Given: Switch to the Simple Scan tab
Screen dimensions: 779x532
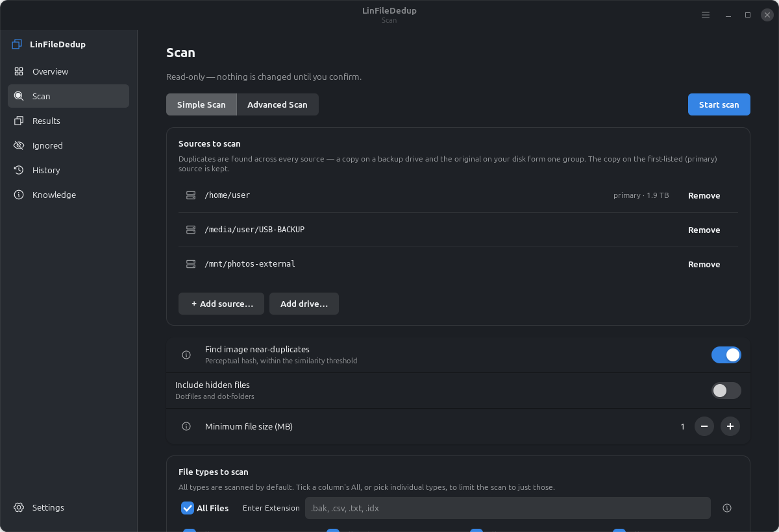Looking at the screenshot, I should tap(201, 104).
